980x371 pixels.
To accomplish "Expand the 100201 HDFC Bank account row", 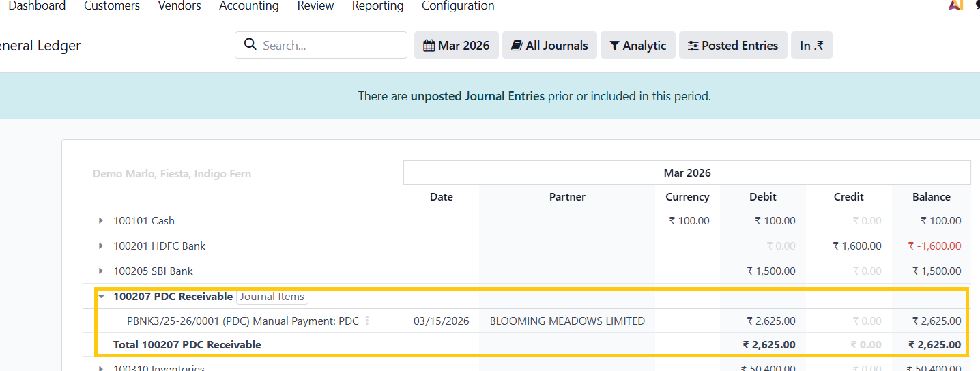I will [101, 246].
